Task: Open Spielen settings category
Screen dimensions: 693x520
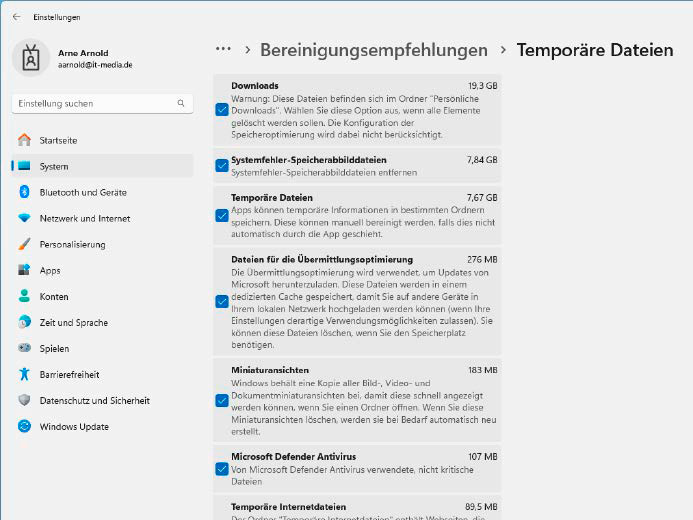Action: point(103,349)
